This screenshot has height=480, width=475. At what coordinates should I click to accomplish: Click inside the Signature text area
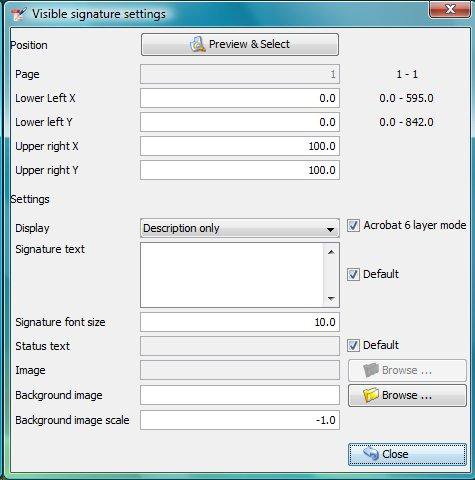[x=232, y=275]
